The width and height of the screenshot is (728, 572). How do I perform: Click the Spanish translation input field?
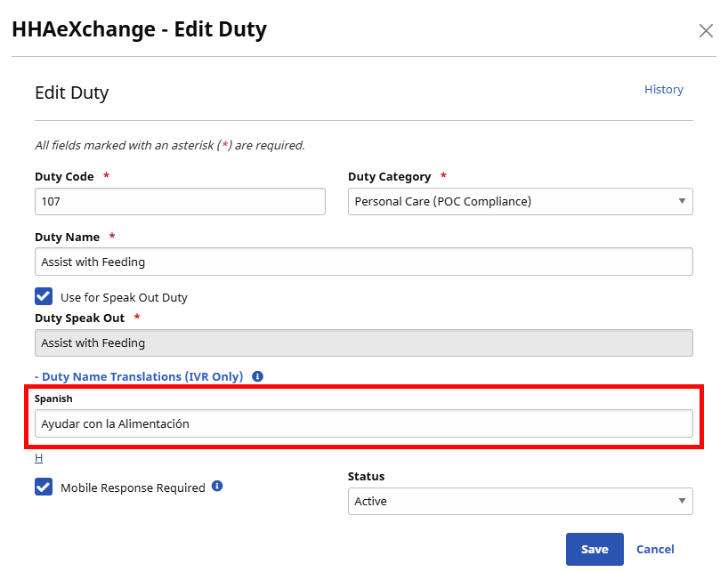[363, 423]
